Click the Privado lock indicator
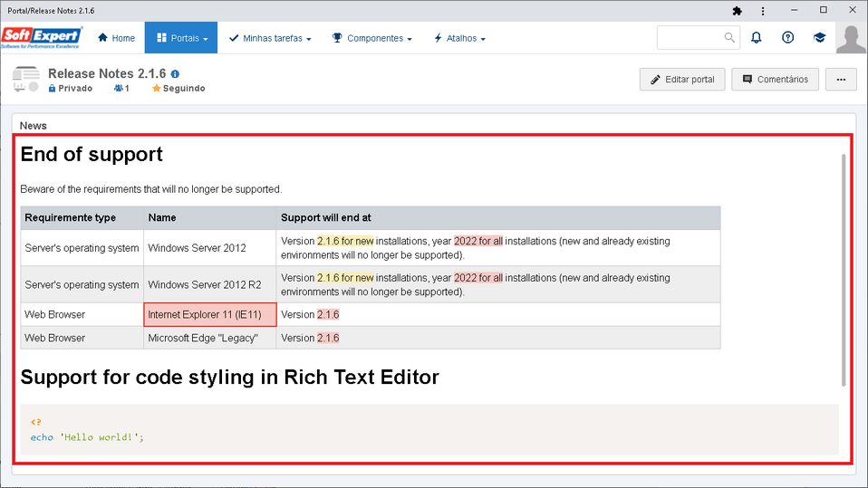The image size is (868, 488). 71,88
